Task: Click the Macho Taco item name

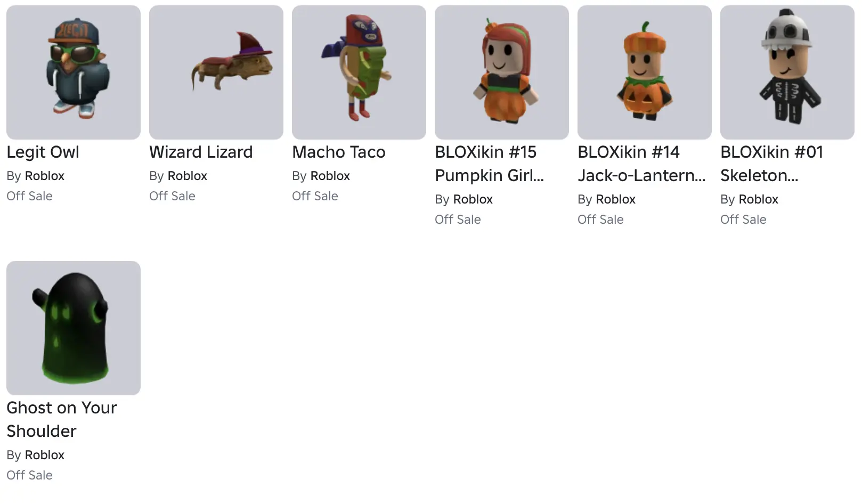Action: 338,152
